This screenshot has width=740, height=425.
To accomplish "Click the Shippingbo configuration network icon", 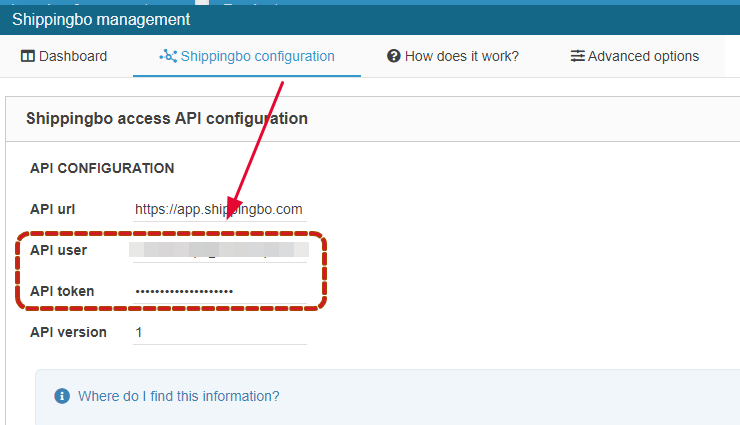I will [x=168, y=56].
